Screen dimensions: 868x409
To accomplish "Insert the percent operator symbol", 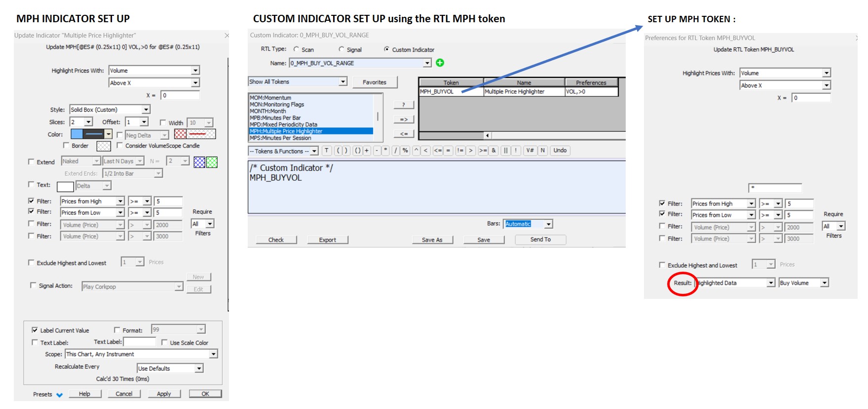I will point(405,151).
